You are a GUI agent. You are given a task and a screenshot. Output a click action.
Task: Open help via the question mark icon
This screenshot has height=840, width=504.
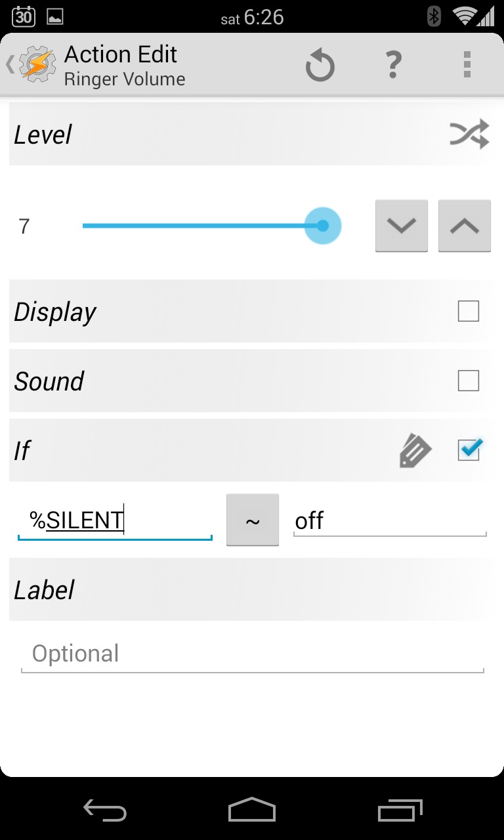pos(393,65)
